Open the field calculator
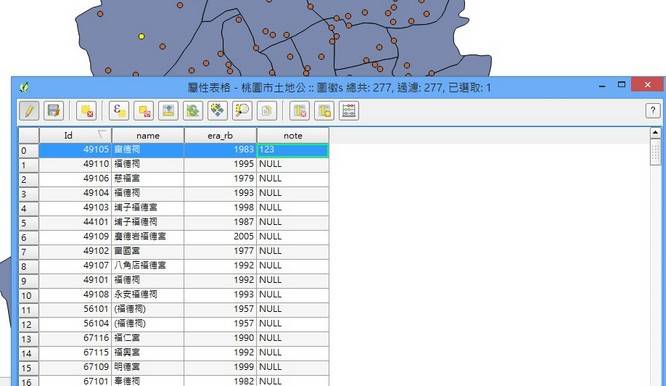The image size is (666, 386). pyautogui.click(x=349, y=111)
